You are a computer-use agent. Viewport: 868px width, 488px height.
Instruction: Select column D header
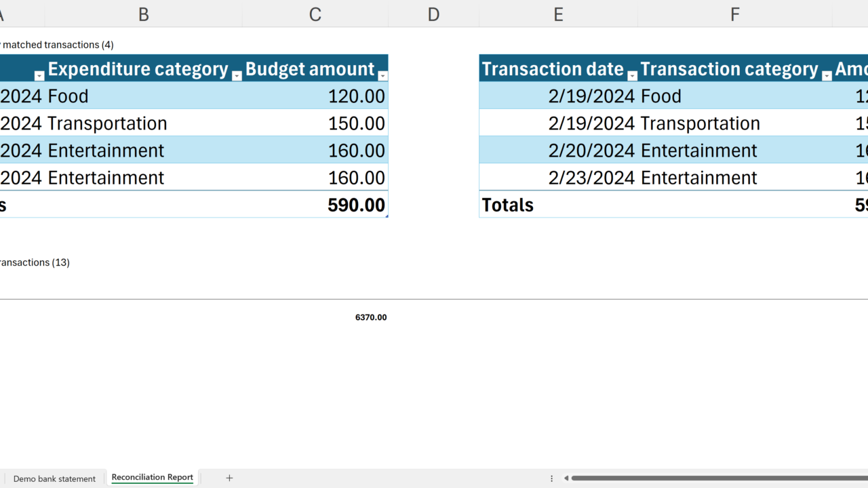click(433, 14)
